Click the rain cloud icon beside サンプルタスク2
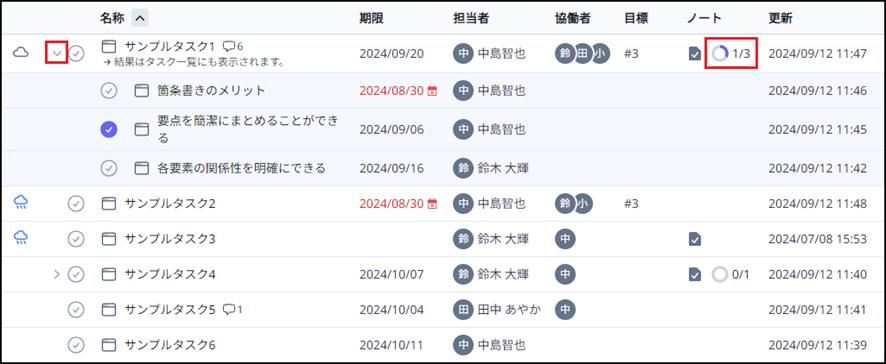 pos(21,201)
